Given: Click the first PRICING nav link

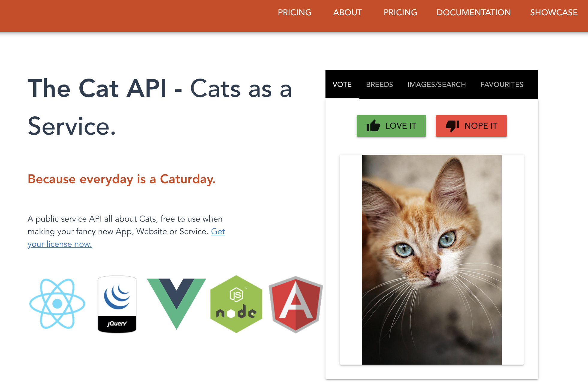Looking at the screenshot, I should [x=294, y=13].
